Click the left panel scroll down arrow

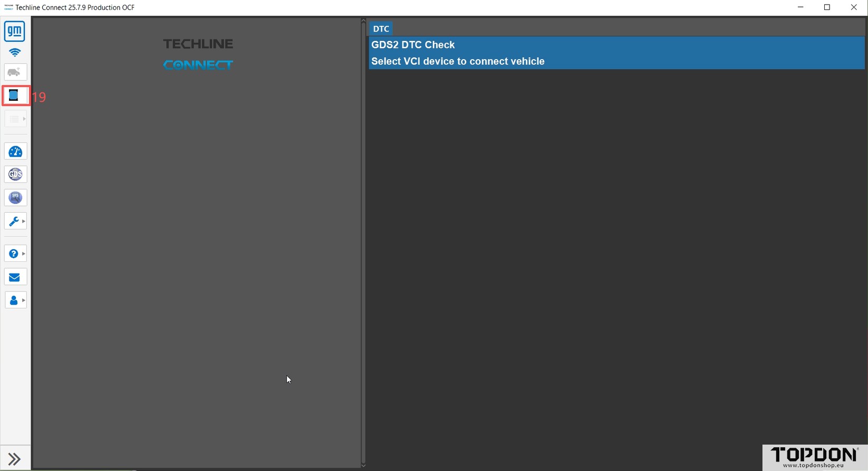(363, 465)
